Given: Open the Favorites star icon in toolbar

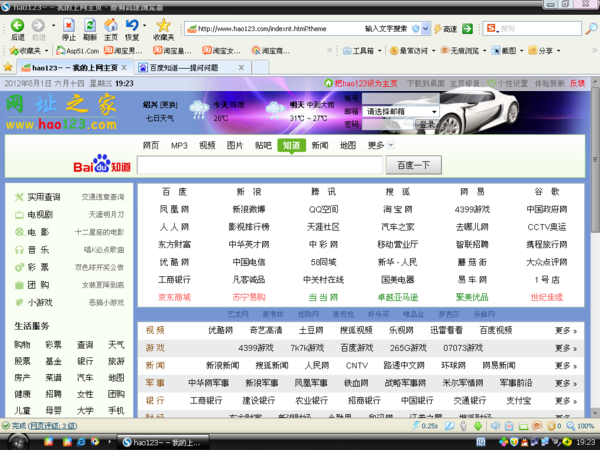Looking at the screenshot, I should (x=163, y=25).
